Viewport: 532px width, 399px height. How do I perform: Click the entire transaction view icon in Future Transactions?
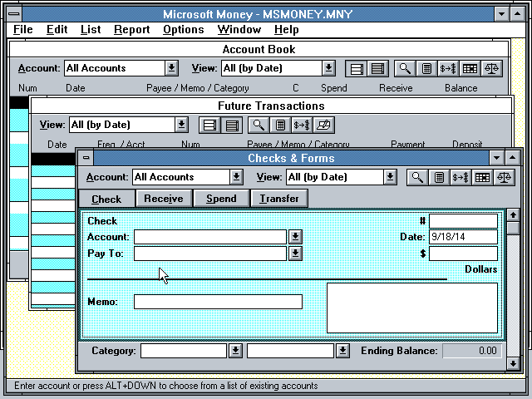232,125
